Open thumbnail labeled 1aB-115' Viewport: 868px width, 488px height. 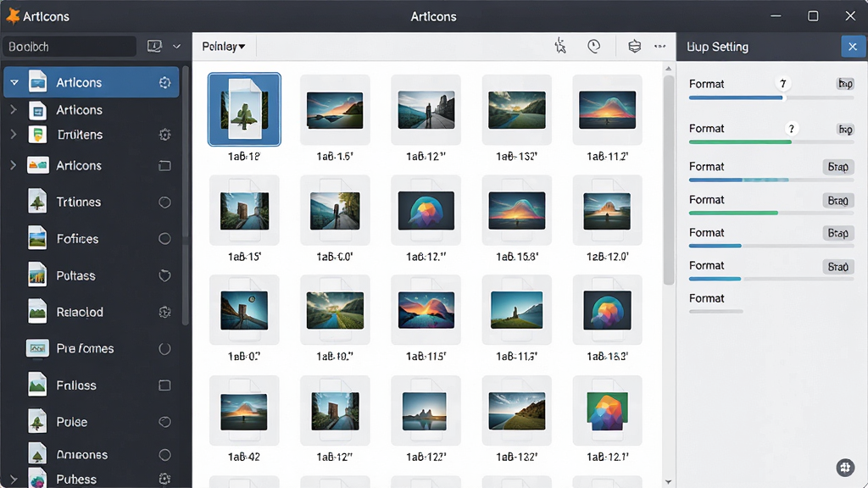[426, 310]
